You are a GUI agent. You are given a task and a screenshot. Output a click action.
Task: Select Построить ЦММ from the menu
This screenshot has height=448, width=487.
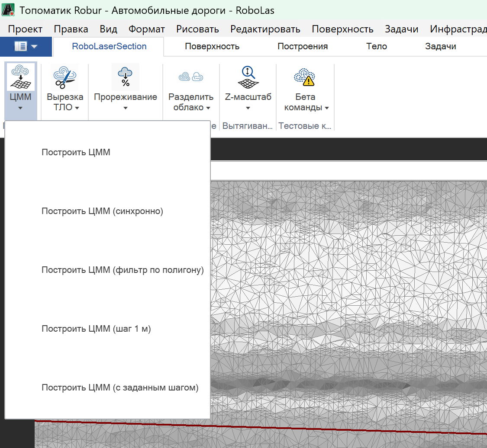76,152
